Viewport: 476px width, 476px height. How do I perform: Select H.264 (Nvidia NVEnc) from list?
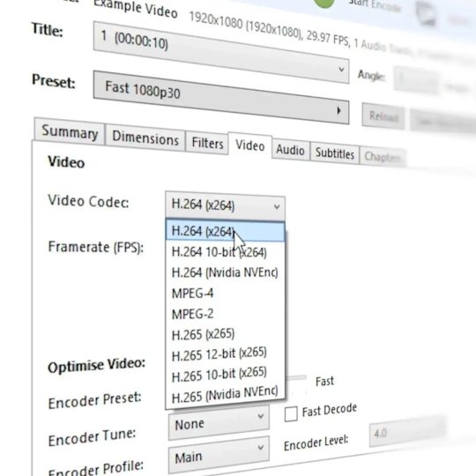pyautogui.click(x=225, y=272)
